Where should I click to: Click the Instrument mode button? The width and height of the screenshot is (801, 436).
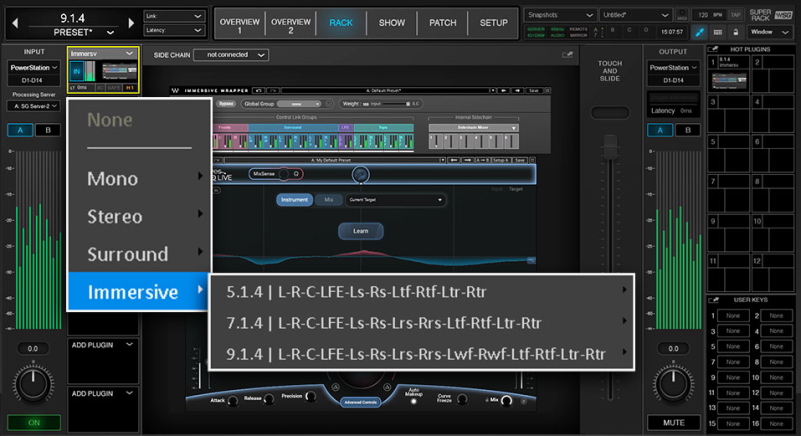pos(294,200)
